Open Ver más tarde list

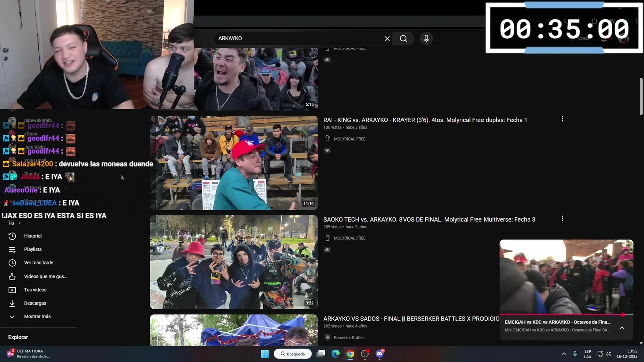pos(39,263)
